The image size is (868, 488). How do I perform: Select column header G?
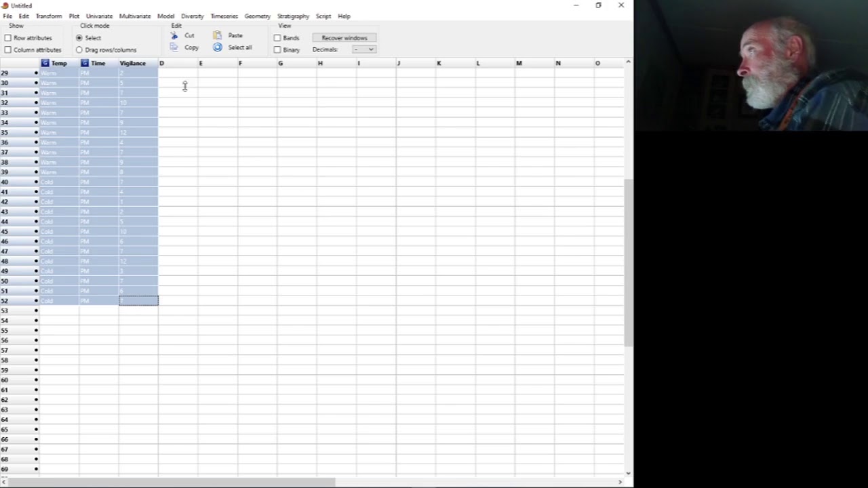(x=296, y=63)
